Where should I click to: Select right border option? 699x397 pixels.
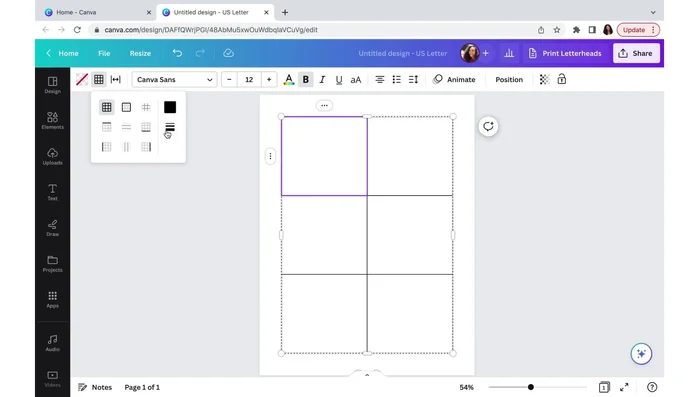pos(146,147)
